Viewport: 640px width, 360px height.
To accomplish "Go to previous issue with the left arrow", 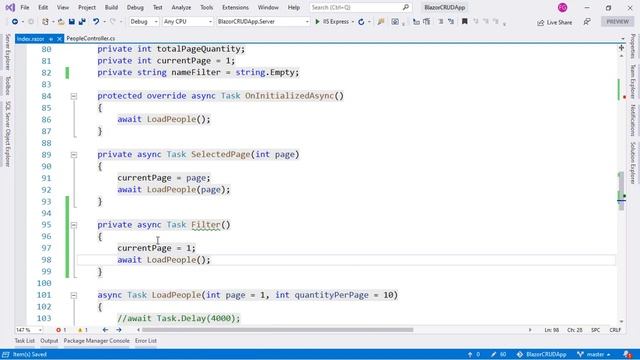I will coord(105,330).
